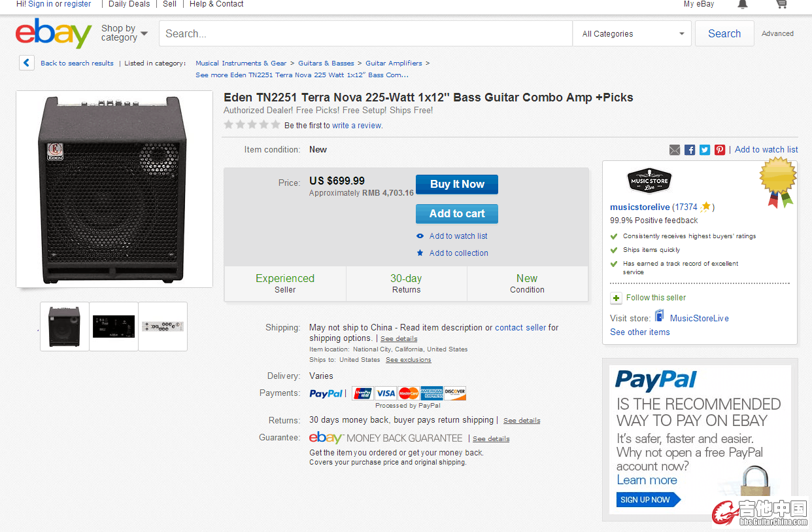Click the star Add to collection link
The width and height of the screenshot is (812, 532).
458,253
